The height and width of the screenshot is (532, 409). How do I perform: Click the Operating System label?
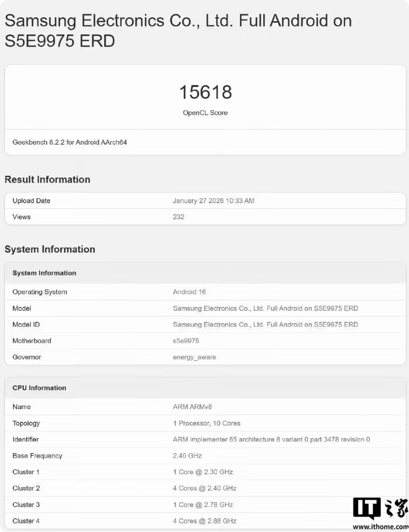coord(40,292)
